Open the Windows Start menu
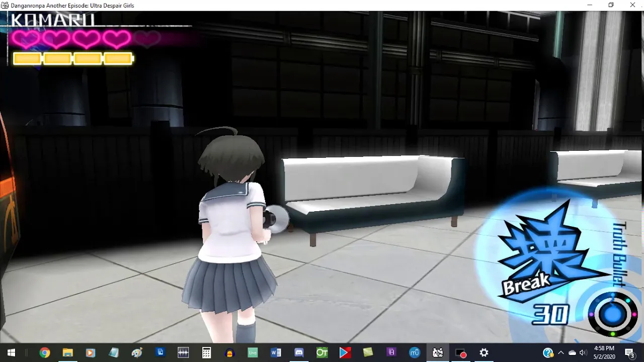The image size is (644, 362). click(x=11, y=353)
